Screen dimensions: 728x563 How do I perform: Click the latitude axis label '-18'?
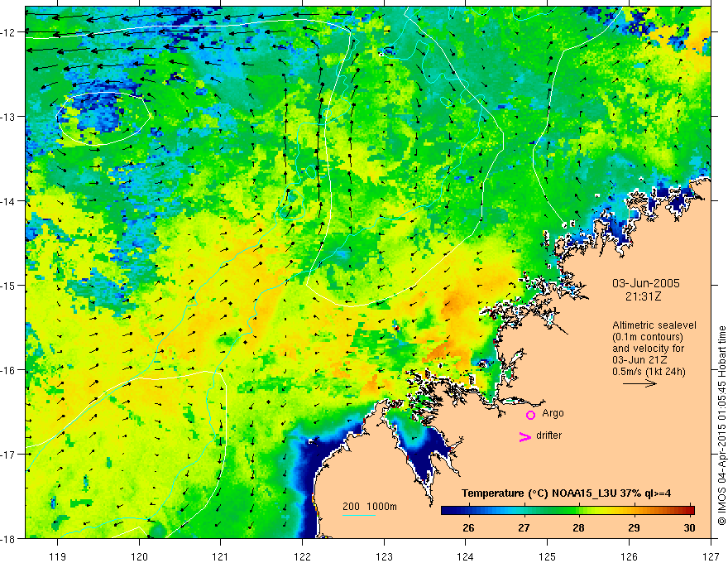[x=9, y=538]
